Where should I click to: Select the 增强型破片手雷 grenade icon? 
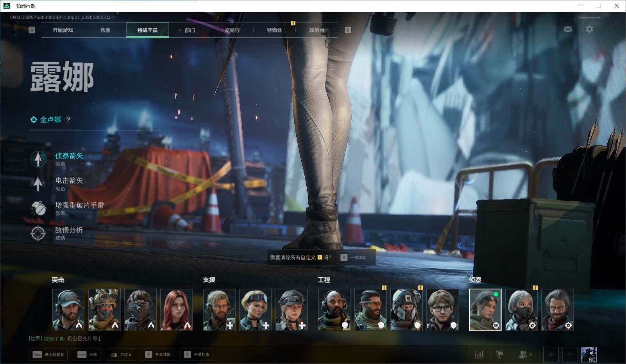coord(38,208)
